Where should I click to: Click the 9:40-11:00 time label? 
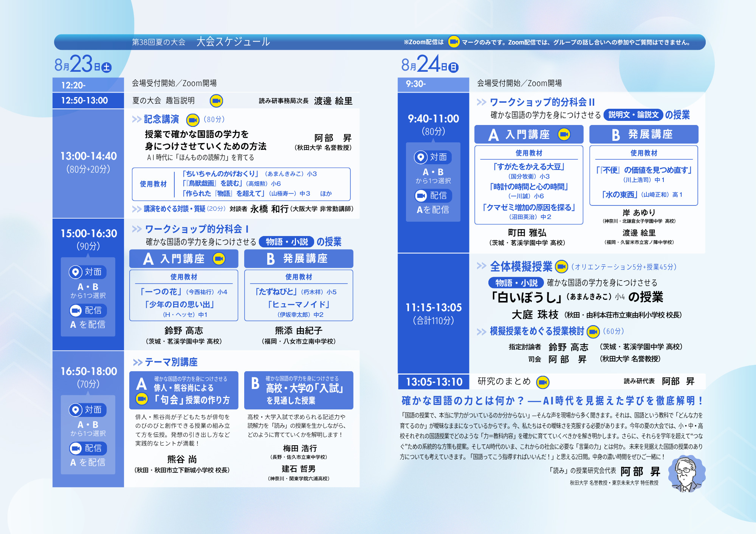(x=433, y=119)
